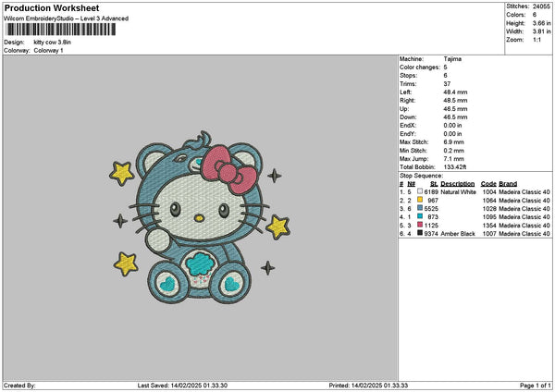The height and width of the screenshot is (392, 555).
Task: Click the 'Amber Black' description
Action: tap(458, 234)
